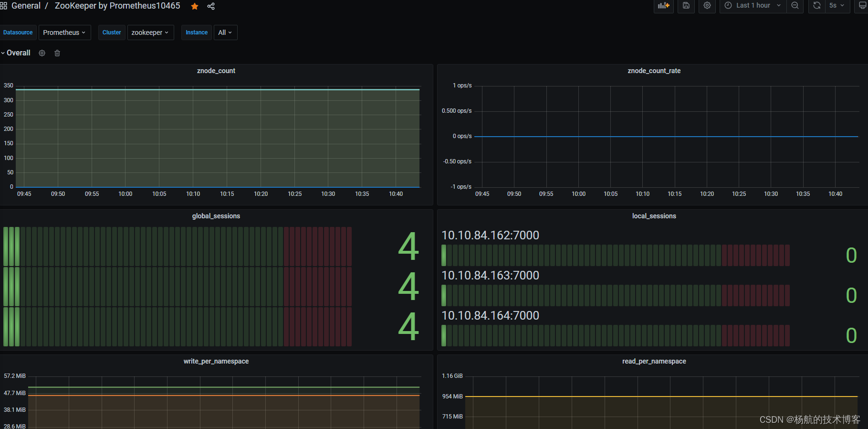Click the 10.10.84.162:7000 gauge label
The height and width of the screenshot is (429, 868).
[x=490, y=235]
